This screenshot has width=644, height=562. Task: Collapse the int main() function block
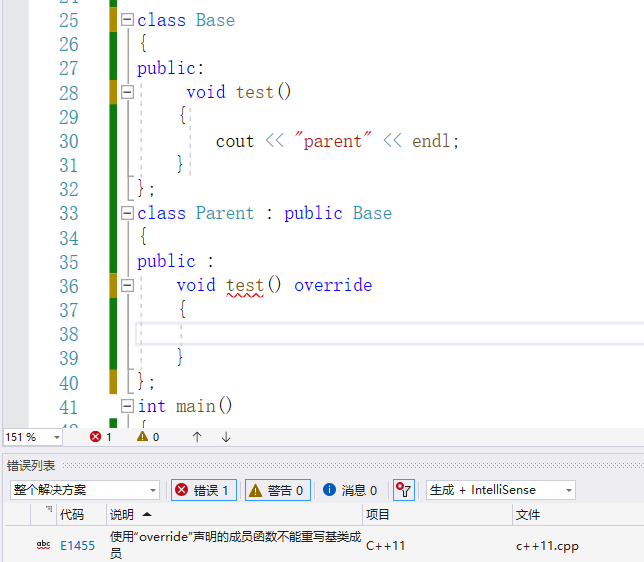tap(127, 406)
